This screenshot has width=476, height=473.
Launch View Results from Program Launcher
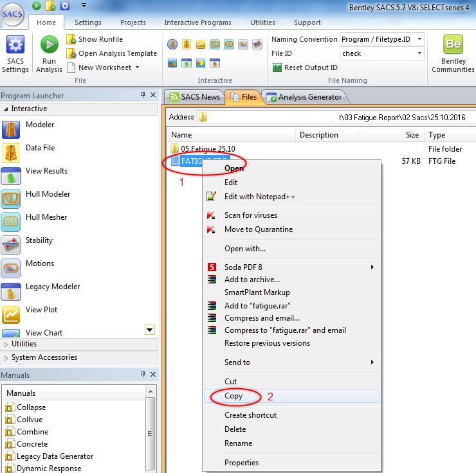tap(35, 175)
